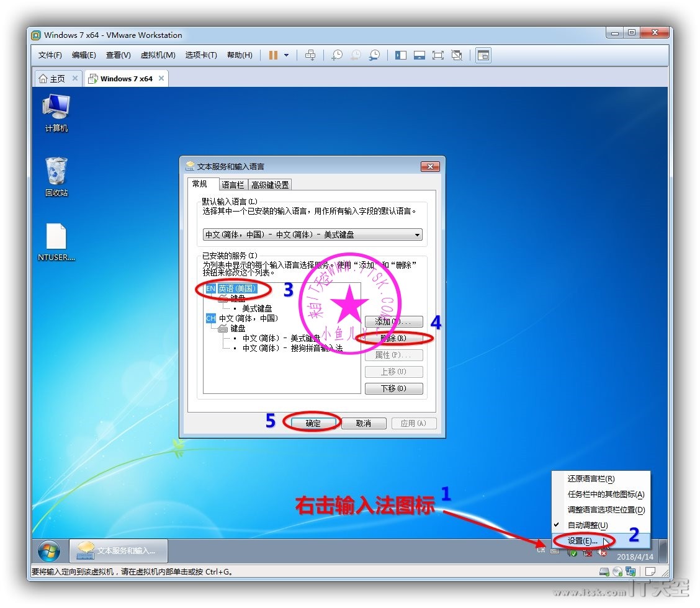The image size is (700, 608).
Task: Choose 设置(E)... from the context menu
Action: click(582, 541)
